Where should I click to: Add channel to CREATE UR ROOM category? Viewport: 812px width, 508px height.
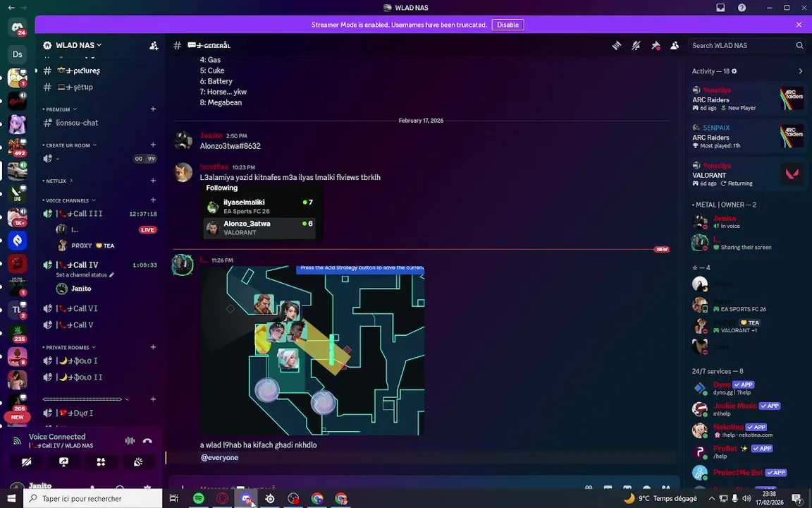point(153,145)
